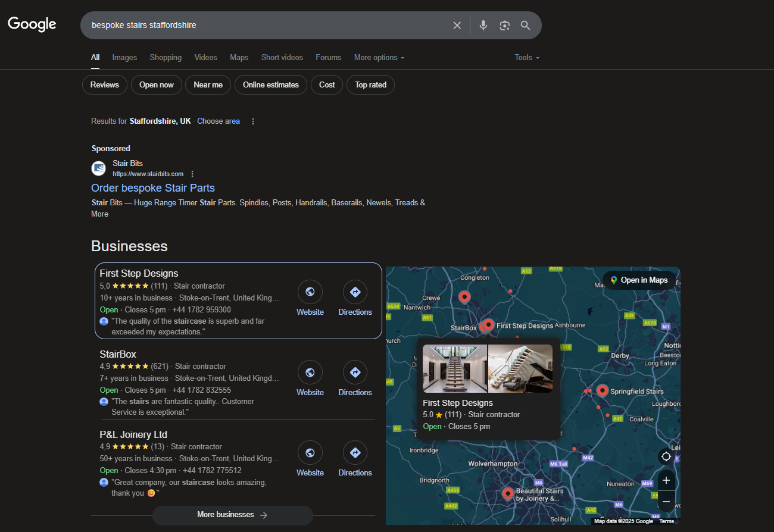Click the magnifier search icon
Image resolution: width=774 pixels, height=532 pixels.
point(525,25)
